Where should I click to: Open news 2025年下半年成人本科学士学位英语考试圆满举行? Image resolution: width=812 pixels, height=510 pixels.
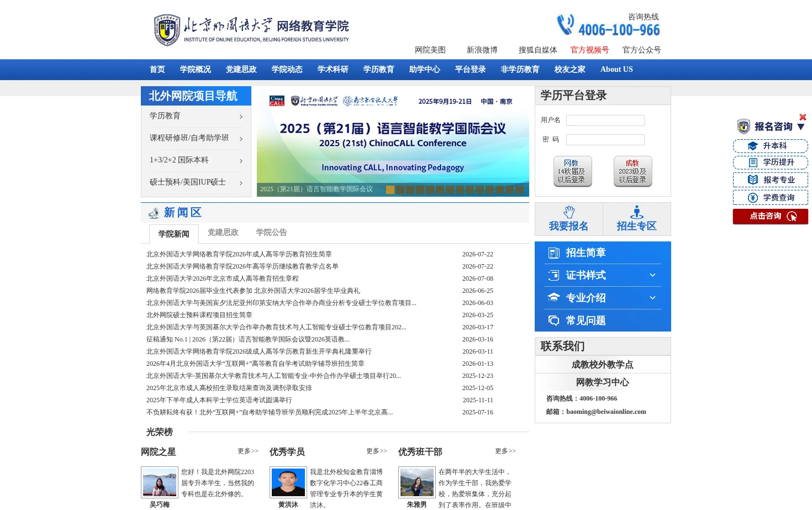point(219,400)
